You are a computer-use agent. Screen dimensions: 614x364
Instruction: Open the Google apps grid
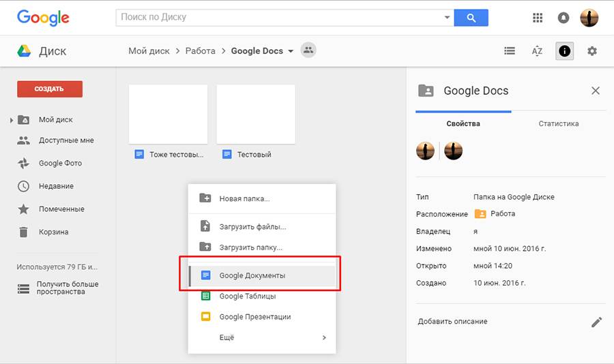click(538, 18)
